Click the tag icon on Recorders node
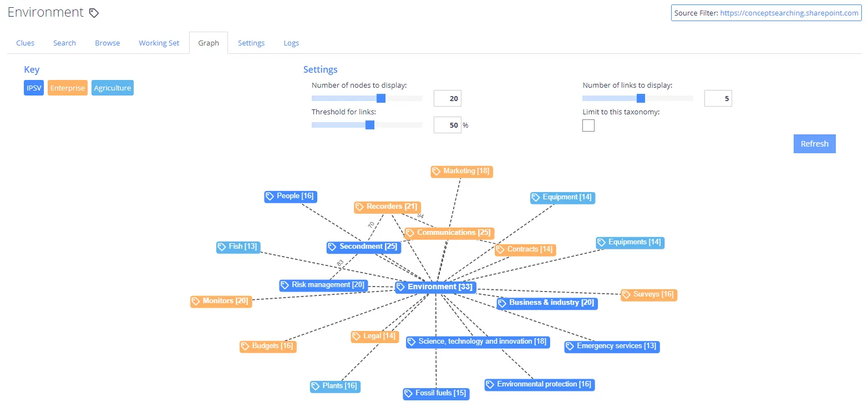 [x=360, y=207]
